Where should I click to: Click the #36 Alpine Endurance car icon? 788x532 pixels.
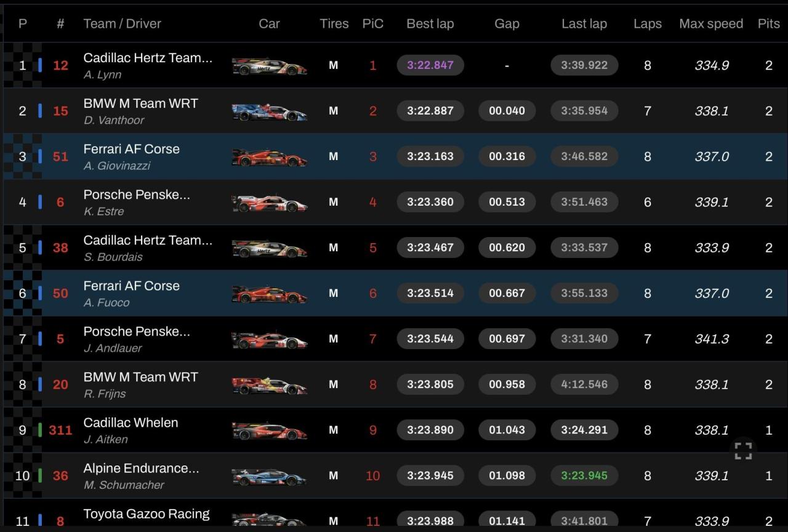tap(269, 476)
